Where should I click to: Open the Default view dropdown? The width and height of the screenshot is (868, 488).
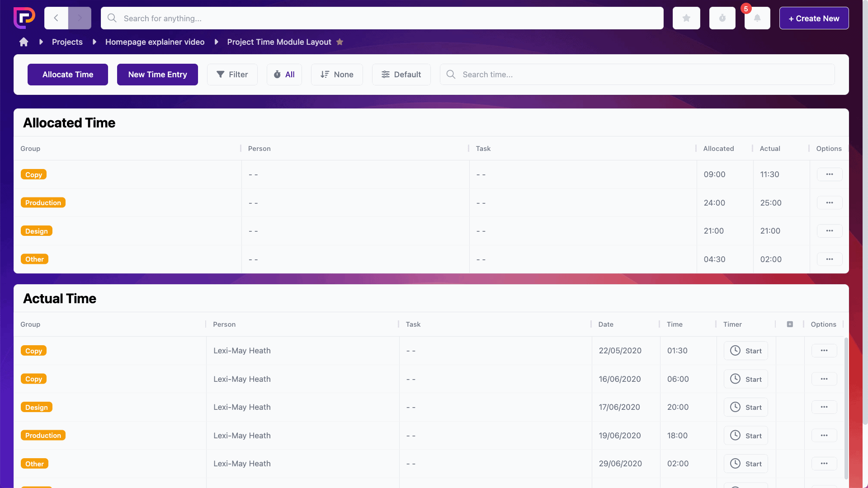(x=401, y=75)
